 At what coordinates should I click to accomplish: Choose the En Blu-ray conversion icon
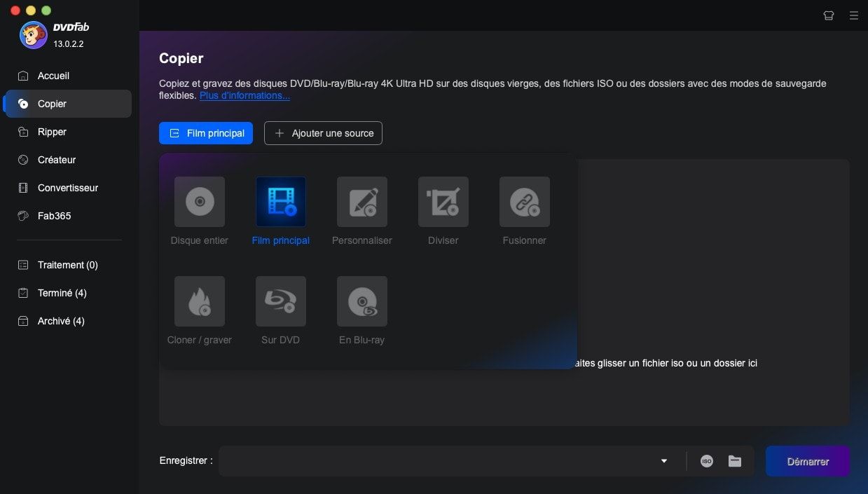tap(362, 301)
